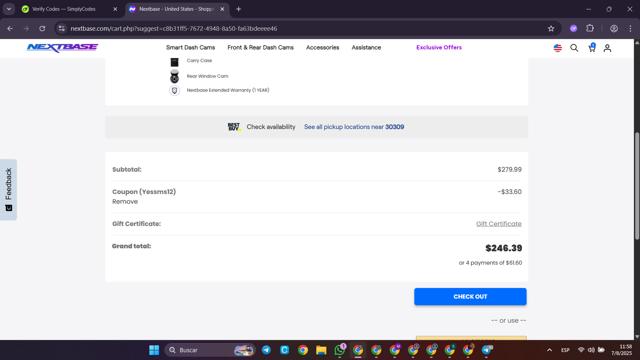Close the Nextbase United States tab
This screenshot has width=640, height=360.
point(222,9)
